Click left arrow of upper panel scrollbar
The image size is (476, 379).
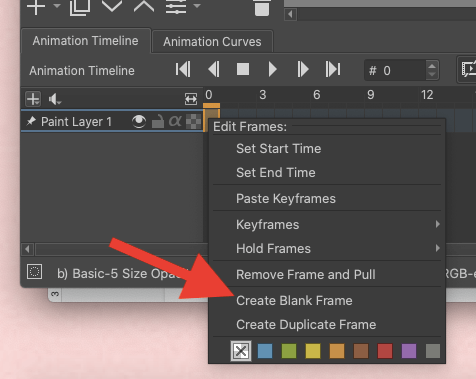(x=290, y=14)
